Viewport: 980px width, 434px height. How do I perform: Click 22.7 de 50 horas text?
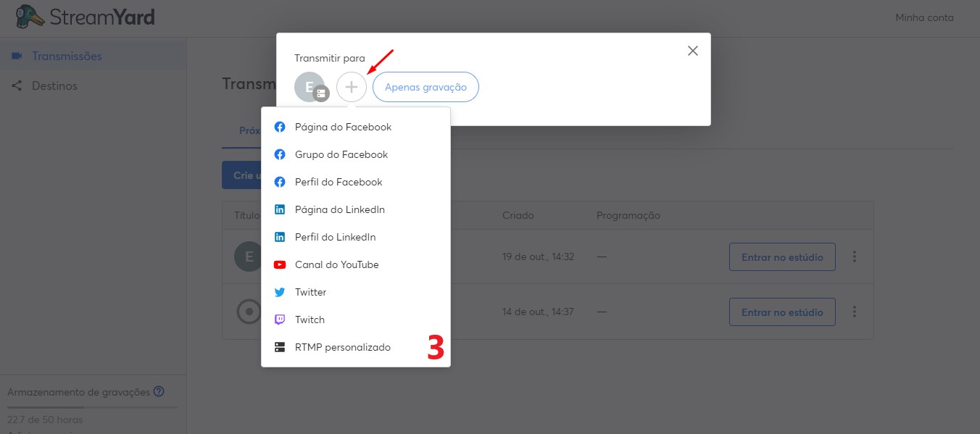tap(45, 420)
